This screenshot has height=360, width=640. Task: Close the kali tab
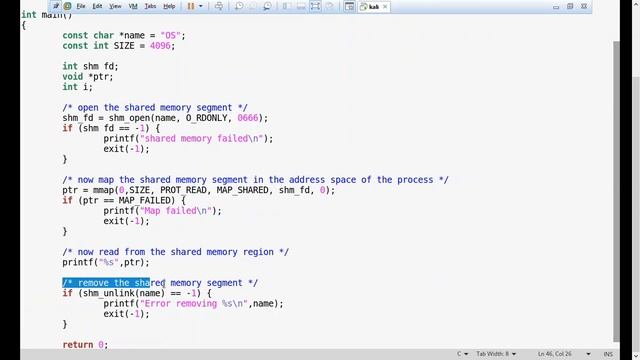click(x=385, y=7)
